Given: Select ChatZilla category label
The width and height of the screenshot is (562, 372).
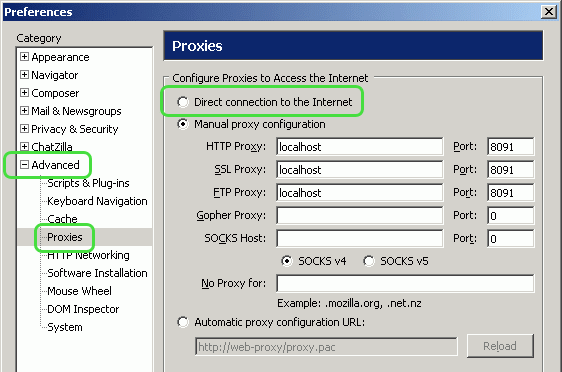Looking at the screenshot, I should click(x=52, y=147).
